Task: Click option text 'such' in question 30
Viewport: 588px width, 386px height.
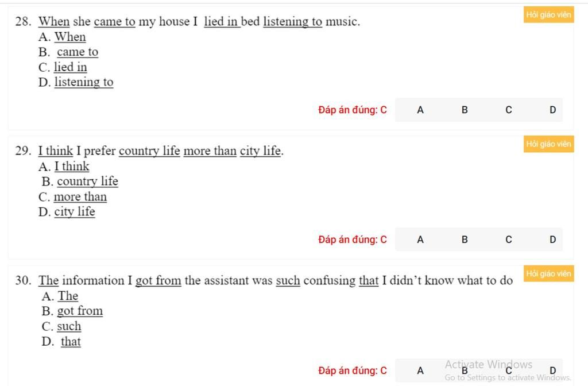Action: pos(69,326)
